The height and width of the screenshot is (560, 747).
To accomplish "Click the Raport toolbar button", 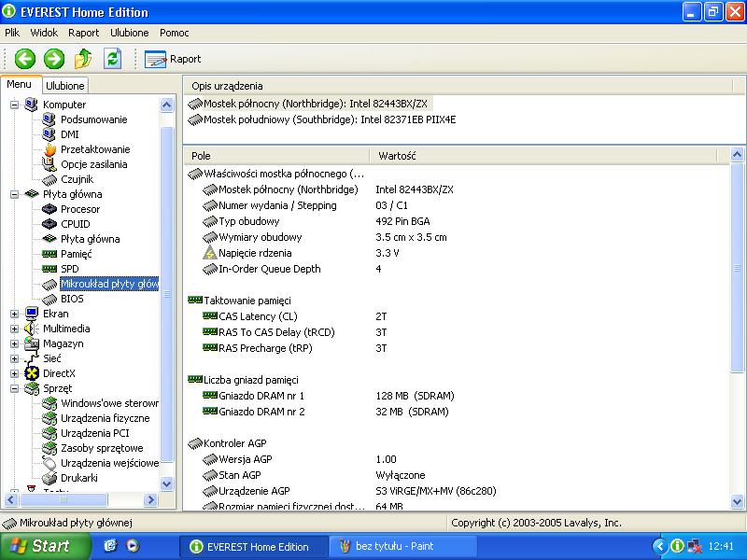I will pos(174,59).
